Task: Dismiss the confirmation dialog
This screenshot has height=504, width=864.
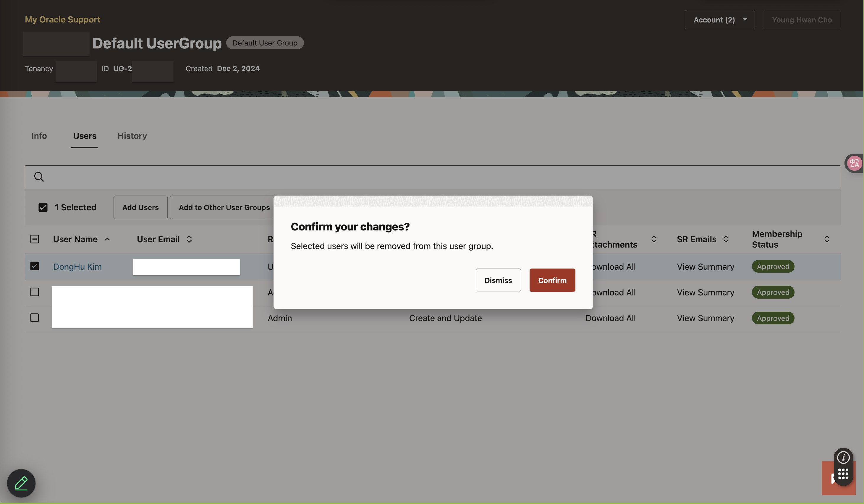Action: click(498, 280)
